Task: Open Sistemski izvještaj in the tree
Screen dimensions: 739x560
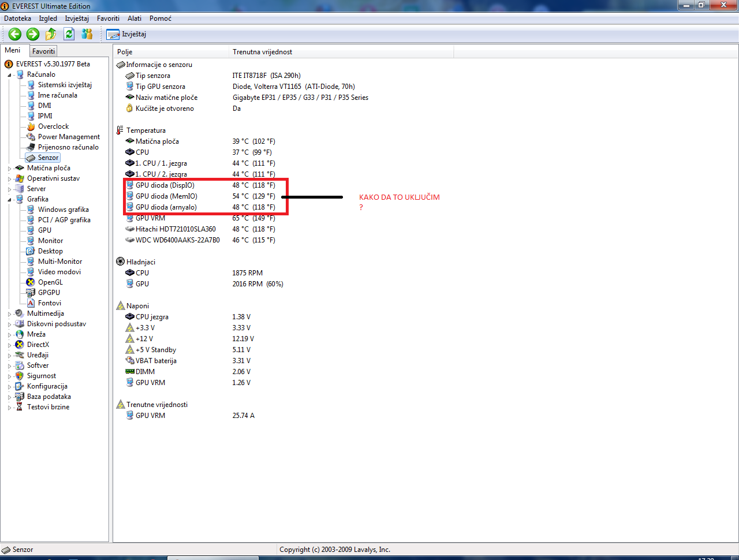Action: point(65,85)
